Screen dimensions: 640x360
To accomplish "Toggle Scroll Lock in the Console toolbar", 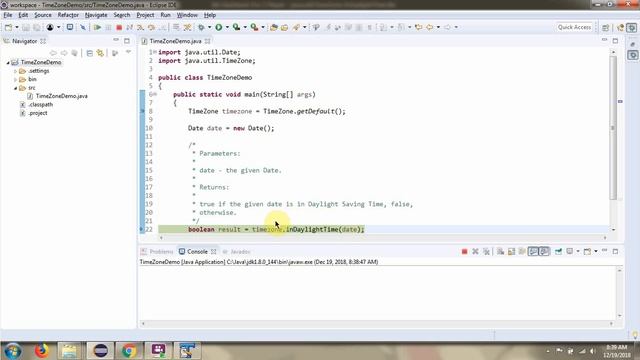I will click(511, 251).
